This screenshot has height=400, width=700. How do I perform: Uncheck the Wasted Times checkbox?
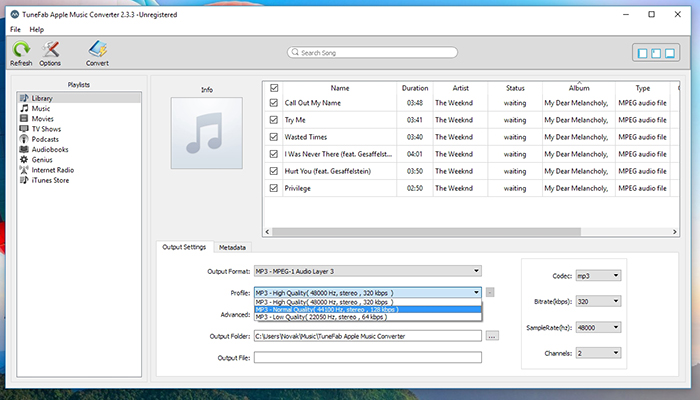pos(274,137)
